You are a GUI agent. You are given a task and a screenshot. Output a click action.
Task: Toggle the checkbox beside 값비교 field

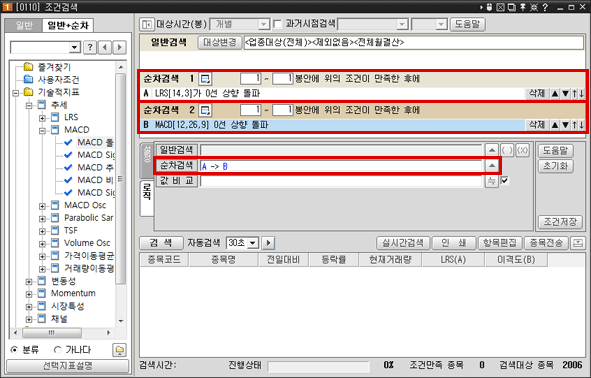pyautogui.click(x=504, y=181)
